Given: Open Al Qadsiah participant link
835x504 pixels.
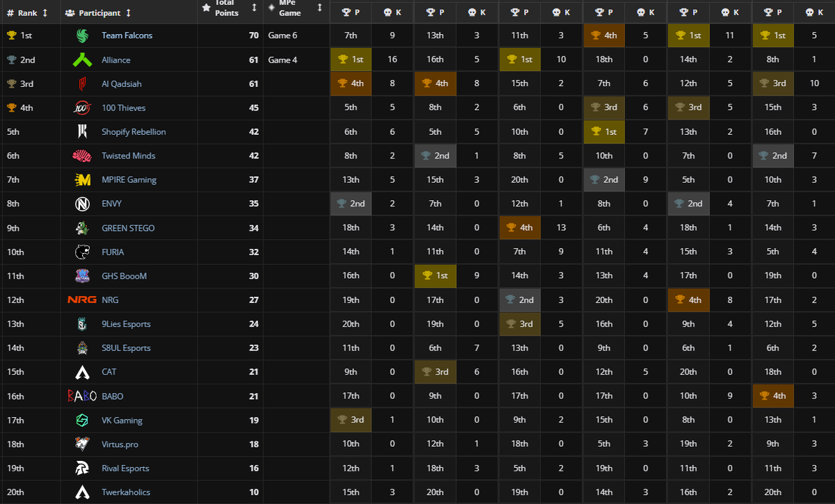Looking at the screenshot, I should [x=121, y=83].
